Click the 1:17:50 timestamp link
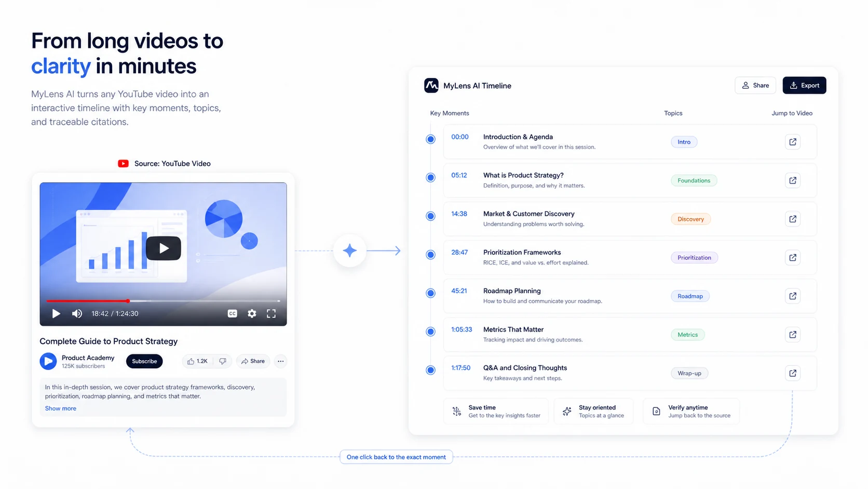868x489 pixels. tap(460, 368)
